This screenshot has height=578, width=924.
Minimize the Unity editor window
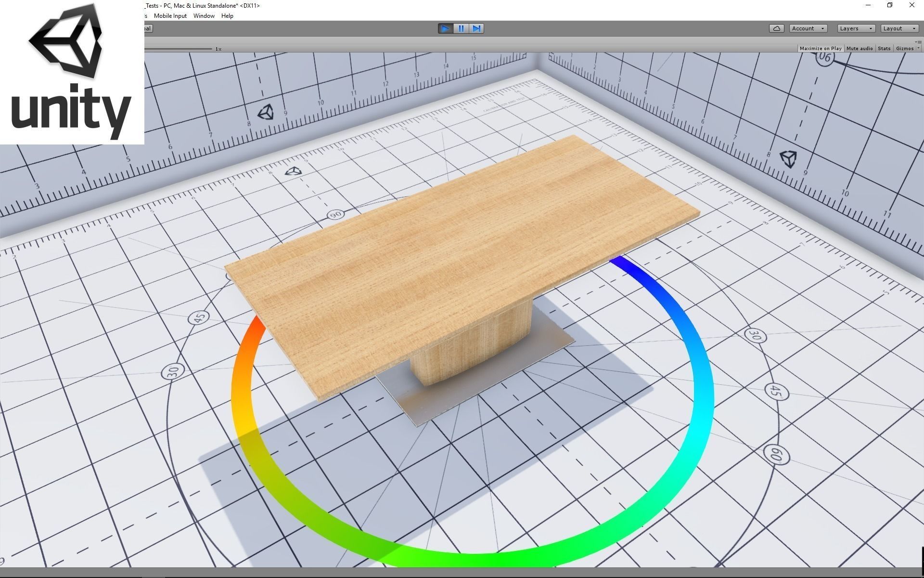[x=868, y=5]
